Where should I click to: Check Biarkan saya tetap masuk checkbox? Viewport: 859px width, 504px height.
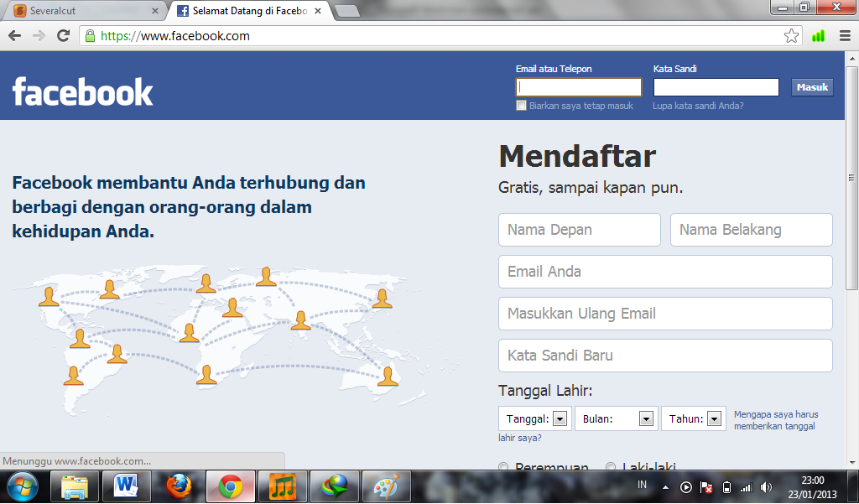click(521, 106)
